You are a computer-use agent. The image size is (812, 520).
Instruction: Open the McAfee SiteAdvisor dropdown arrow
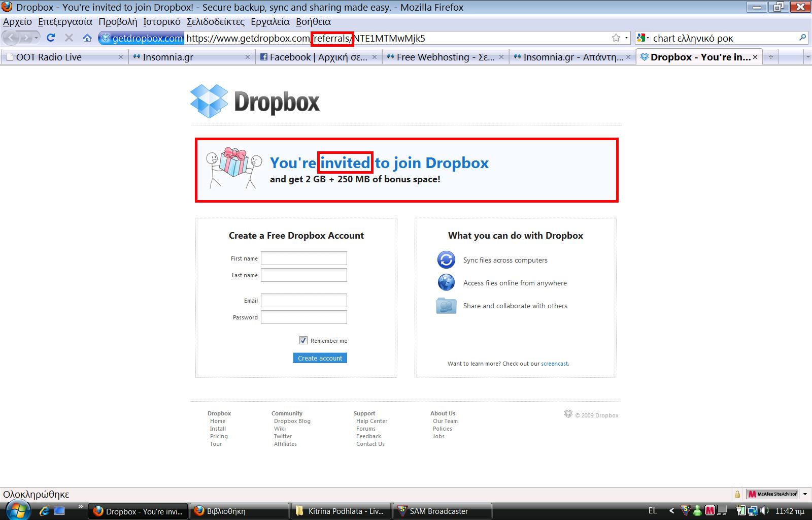point(805,494)
